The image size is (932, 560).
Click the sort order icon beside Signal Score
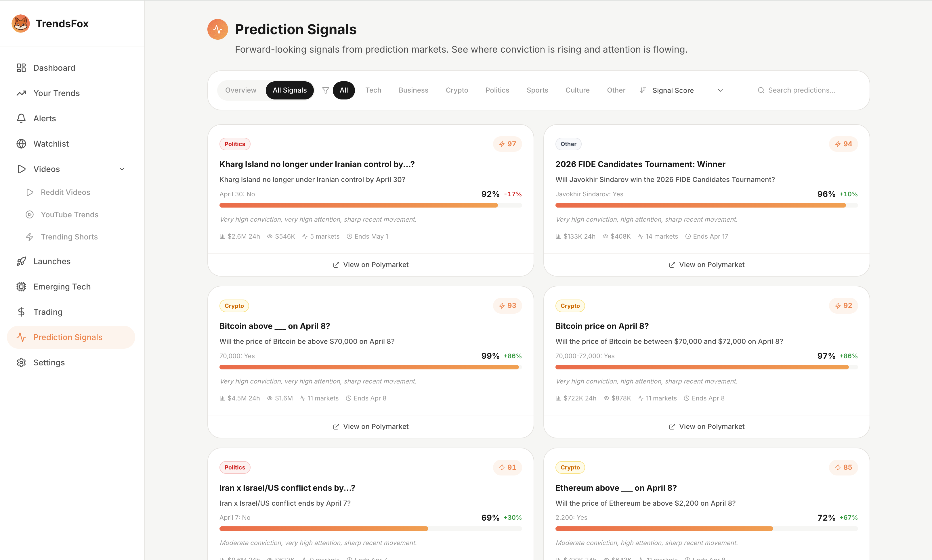(x=643, y=90)
